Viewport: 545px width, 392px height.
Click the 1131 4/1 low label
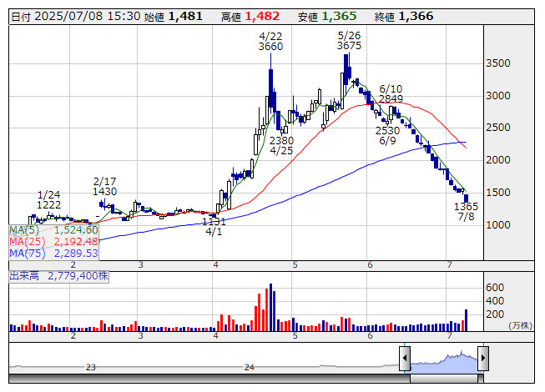pos(214,226)
